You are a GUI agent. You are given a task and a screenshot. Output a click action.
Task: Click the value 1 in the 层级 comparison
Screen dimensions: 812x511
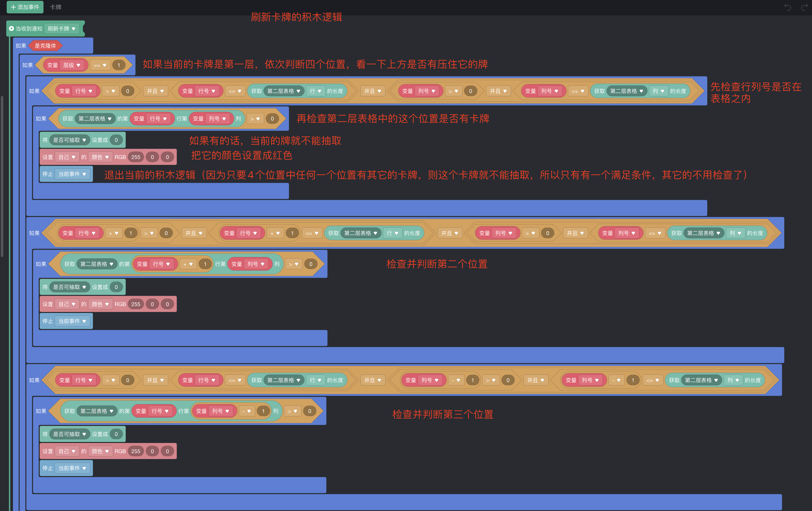pos(118,65)
